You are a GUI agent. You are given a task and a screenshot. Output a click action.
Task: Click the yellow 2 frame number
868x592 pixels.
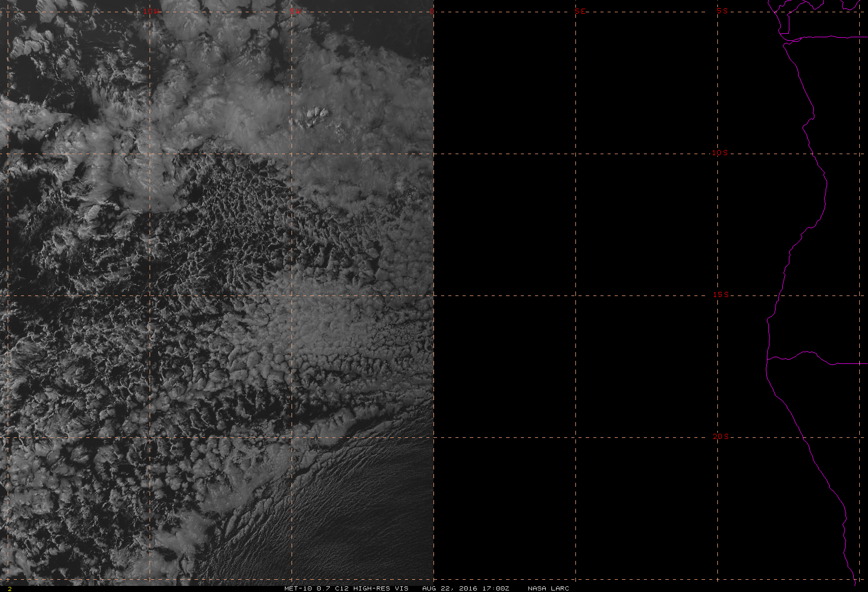(x=9, y=588)
